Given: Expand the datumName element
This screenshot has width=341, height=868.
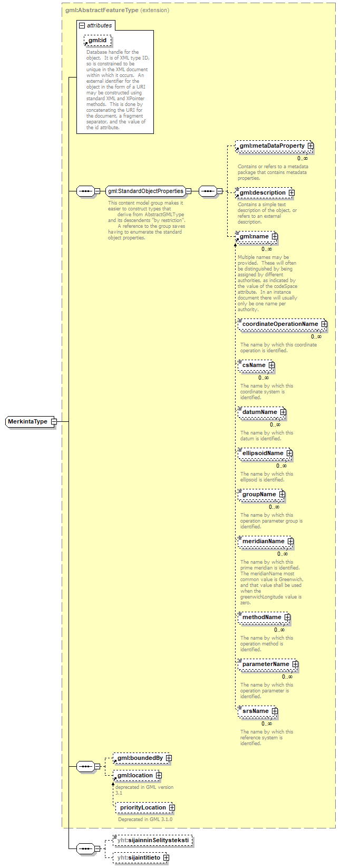Looking at the screenshot, I should coord(283,412).
